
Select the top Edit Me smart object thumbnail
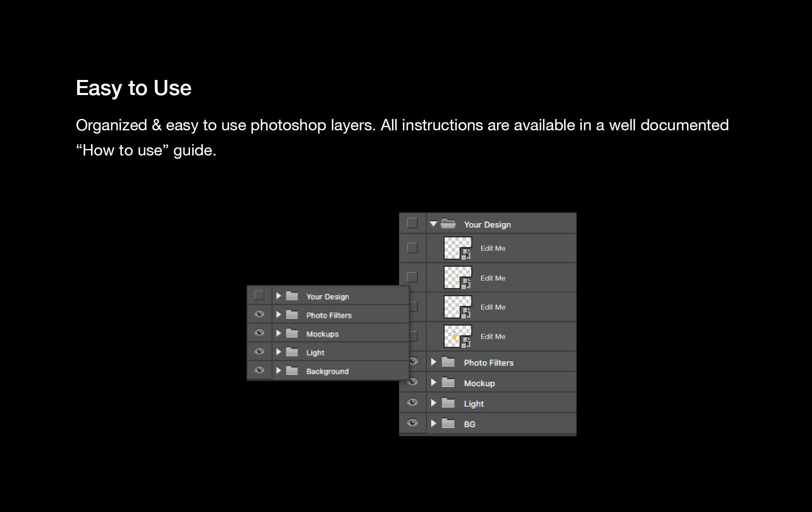(458, 248)
